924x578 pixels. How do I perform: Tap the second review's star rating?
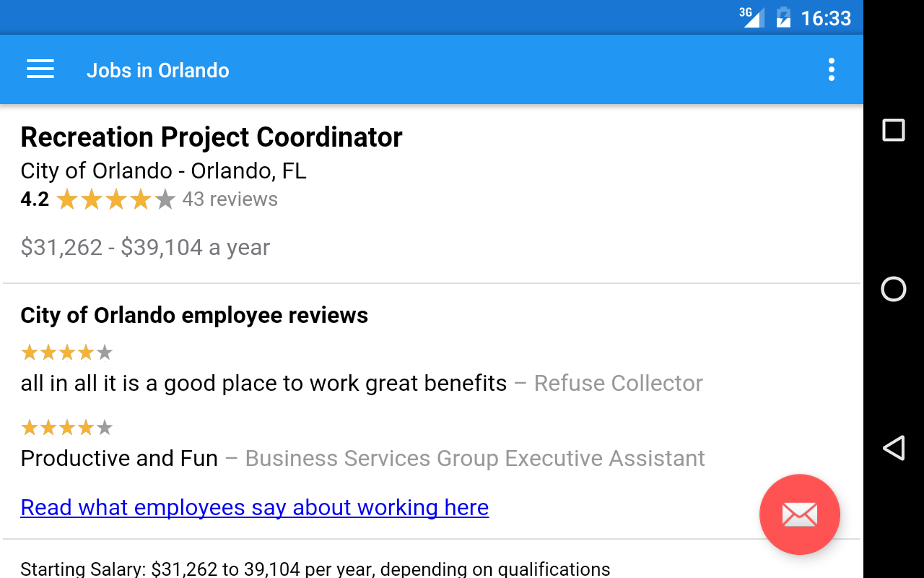click(67, 428)
